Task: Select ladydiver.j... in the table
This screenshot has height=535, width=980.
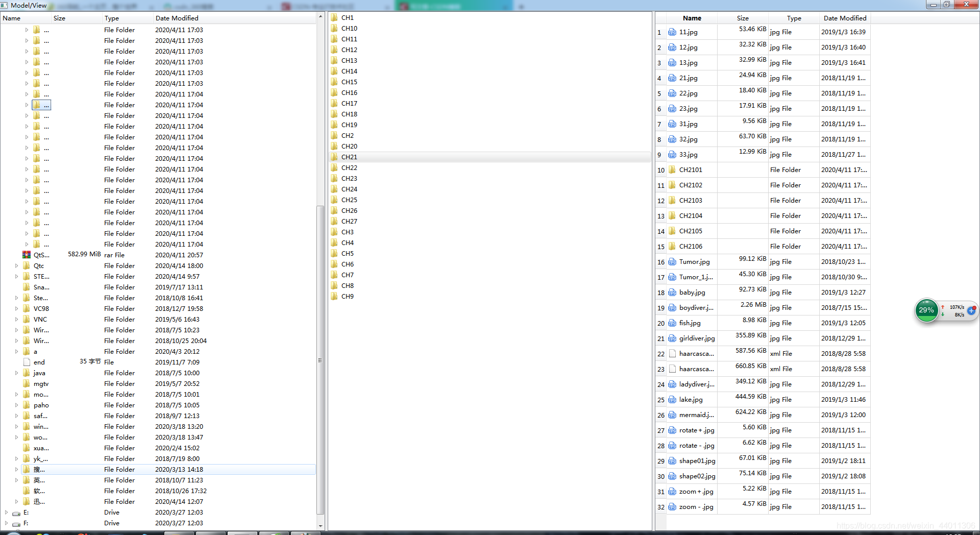Action: coord(697,384)
